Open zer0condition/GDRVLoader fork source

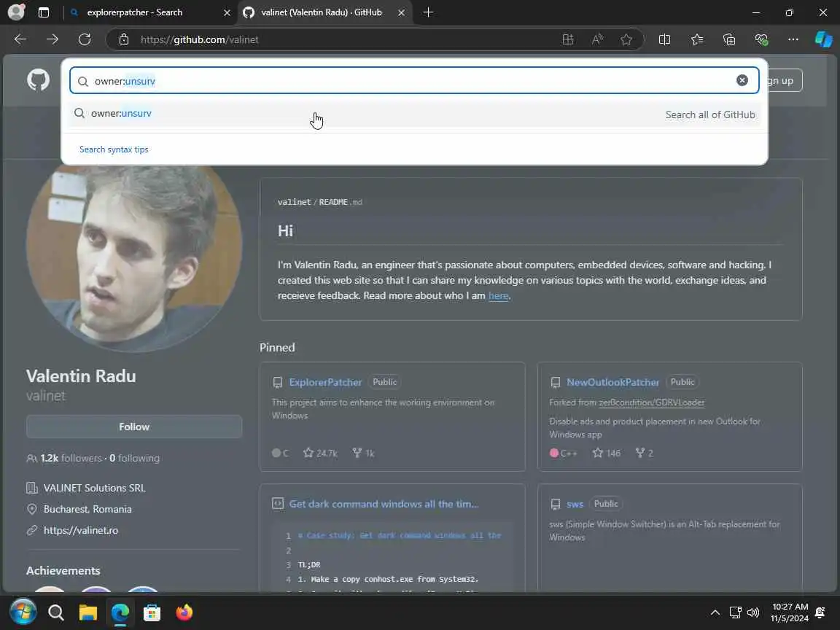click(651, 402)
